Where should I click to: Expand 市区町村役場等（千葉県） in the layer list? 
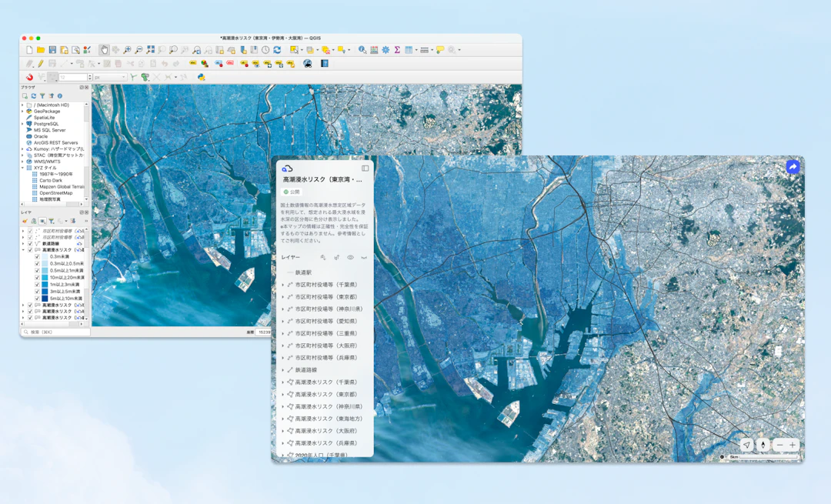pos(282,285)
